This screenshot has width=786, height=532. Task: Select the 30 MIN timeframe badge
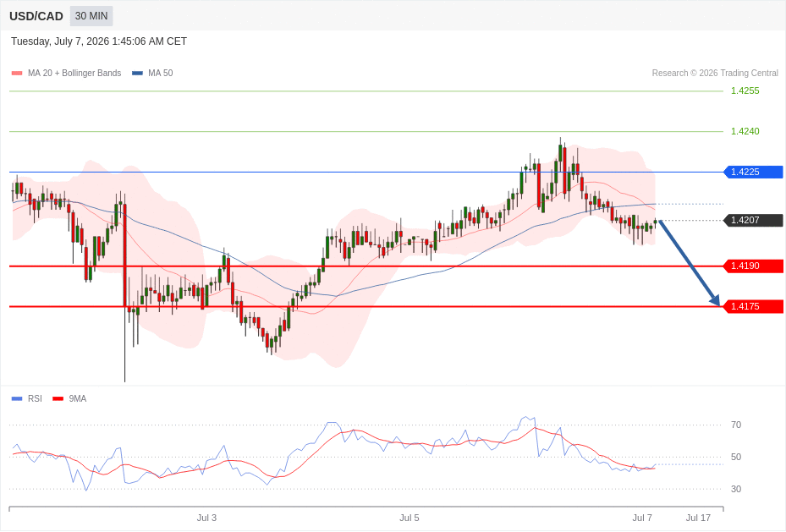pyautogui.click(x=91, y=16)
